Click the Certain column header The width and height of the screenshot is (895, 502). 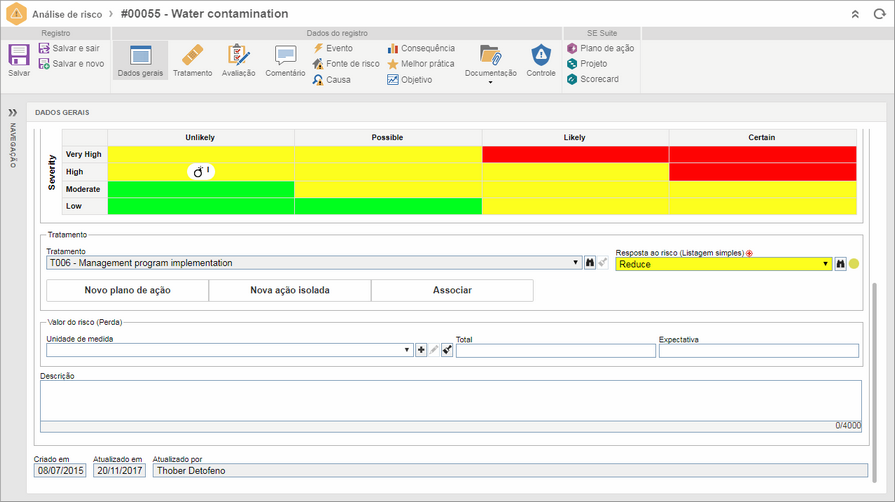point(762,138)
